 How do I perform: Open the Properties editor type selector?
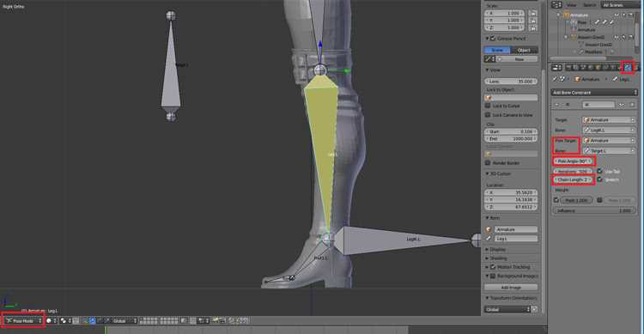pyautogui.click(x=557, y=67)
